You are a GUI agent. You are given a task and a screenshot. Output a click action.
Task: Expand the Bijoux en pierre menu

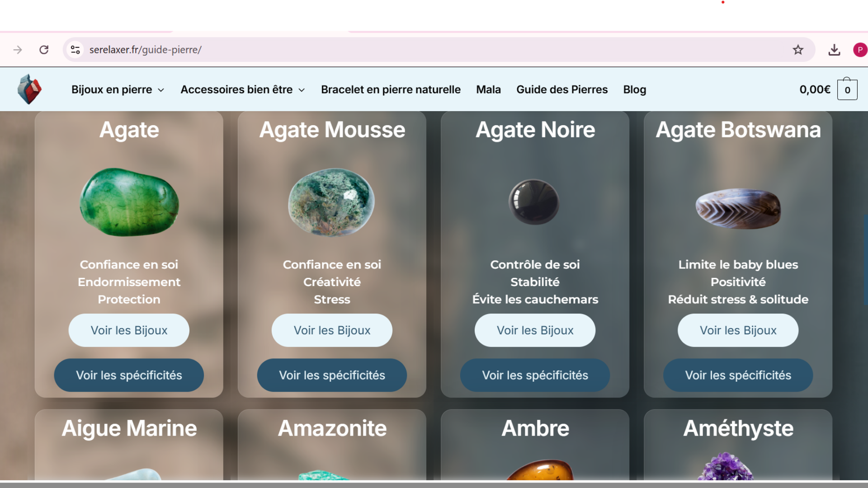118,89
